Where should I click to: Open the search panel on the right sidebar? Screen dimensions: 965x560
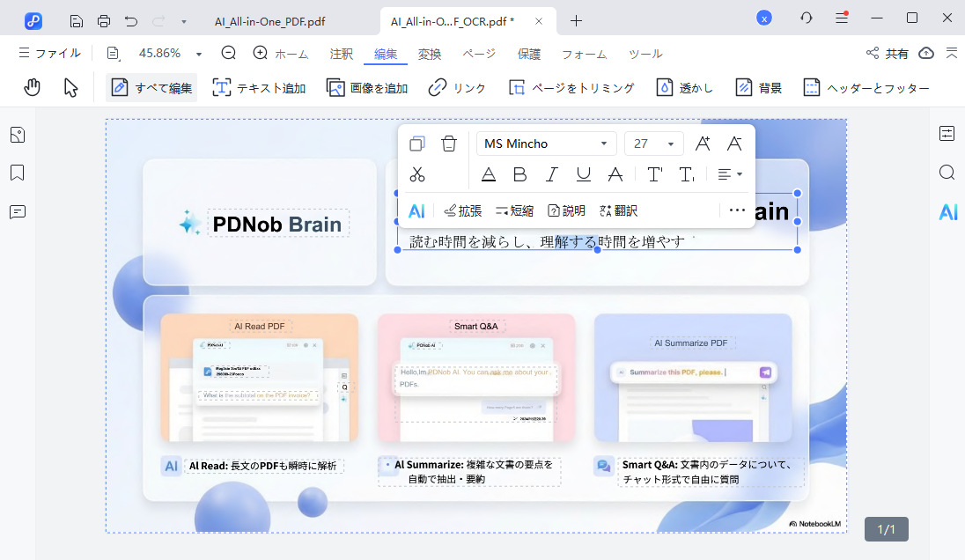[x=947, y=173]
